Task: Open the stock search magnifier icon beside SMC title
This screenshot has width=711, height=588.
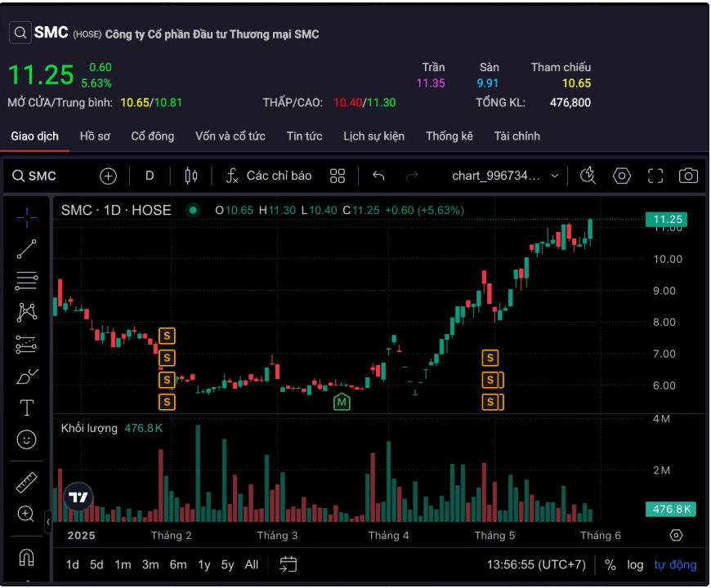Action: (20, 33)
